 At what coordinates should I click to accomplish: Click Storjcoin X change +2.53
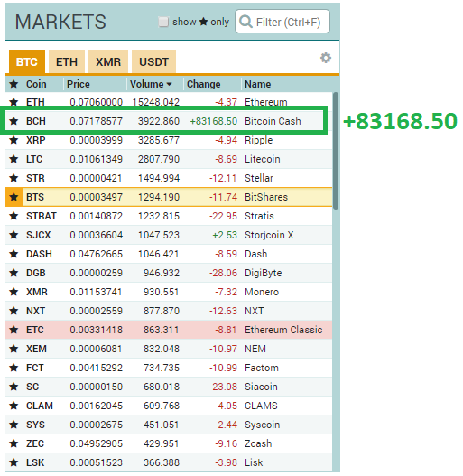pos(225,235)
